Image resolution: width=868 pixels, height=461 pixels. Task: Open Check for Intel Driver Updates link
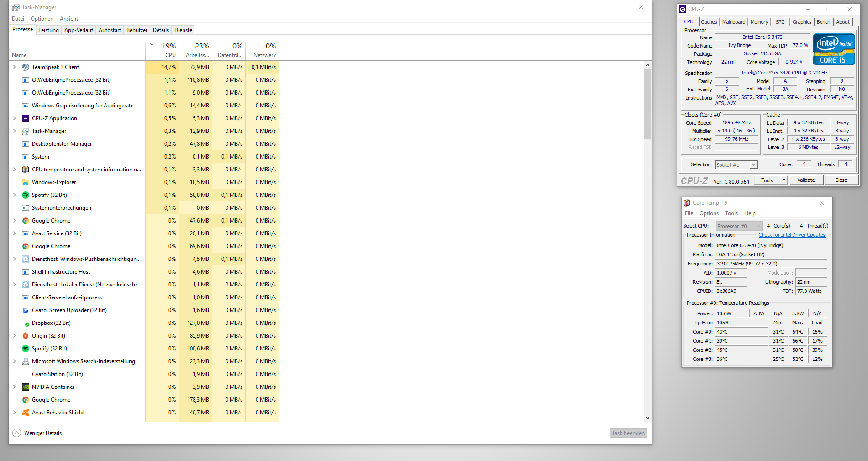point(792,235)
